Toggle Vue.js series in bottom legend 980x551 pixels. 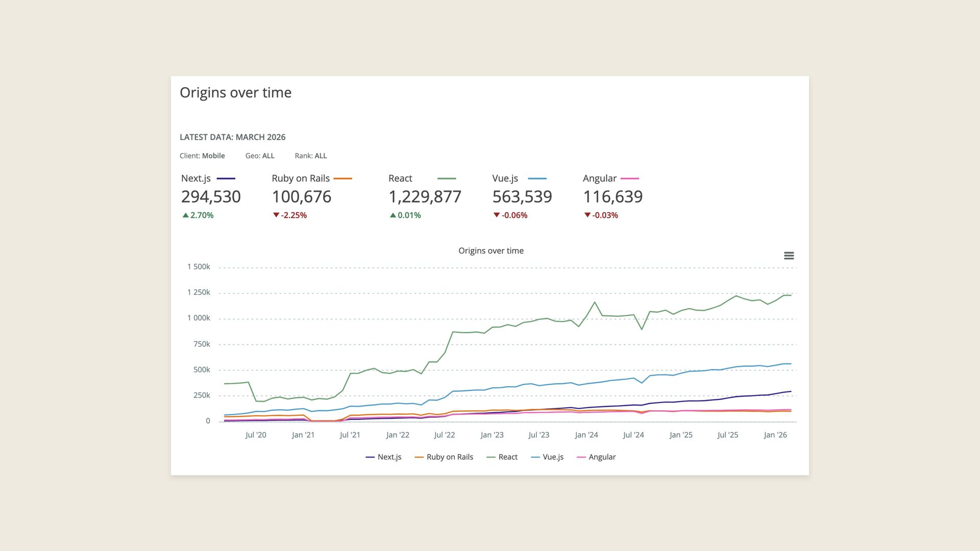pyautogui.click(x=552, y=457)
